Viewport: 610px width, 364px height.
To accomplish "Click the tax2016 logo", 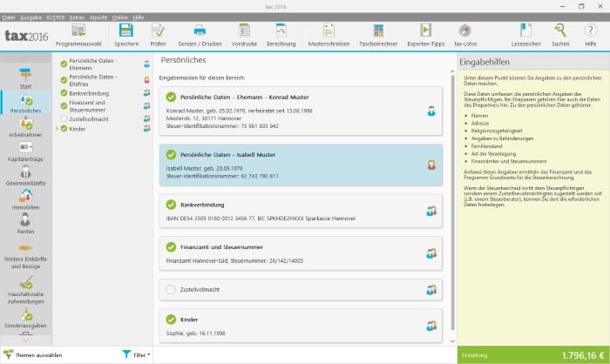I will tap(26, 36).
